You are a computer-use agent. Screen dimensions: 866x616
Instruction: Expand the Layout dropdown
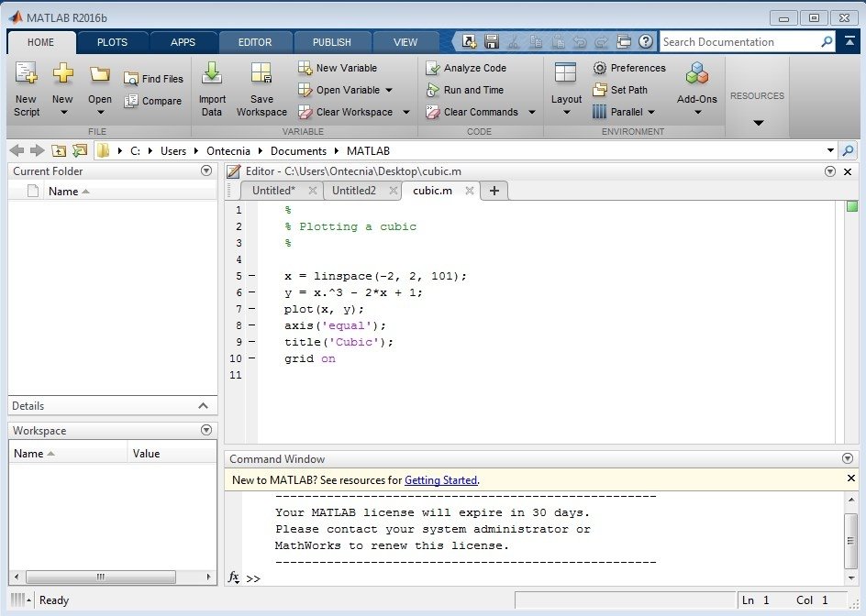tap(566, 112)
